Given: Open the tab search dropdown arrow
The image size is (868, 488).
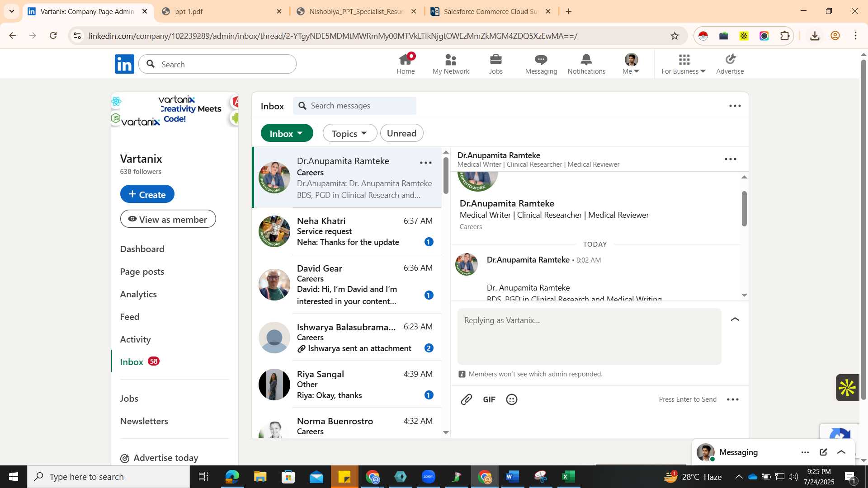Looking at the screenshot, I should point(12,11).
